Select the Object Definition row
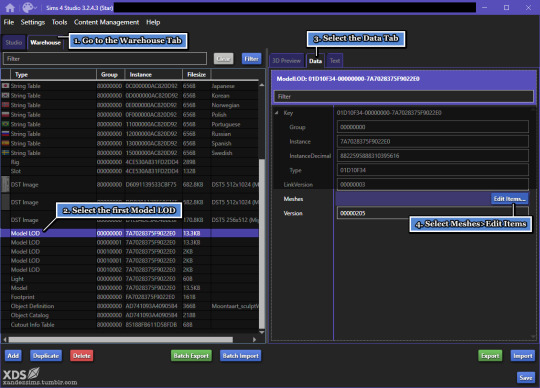 tap(129, 306)
